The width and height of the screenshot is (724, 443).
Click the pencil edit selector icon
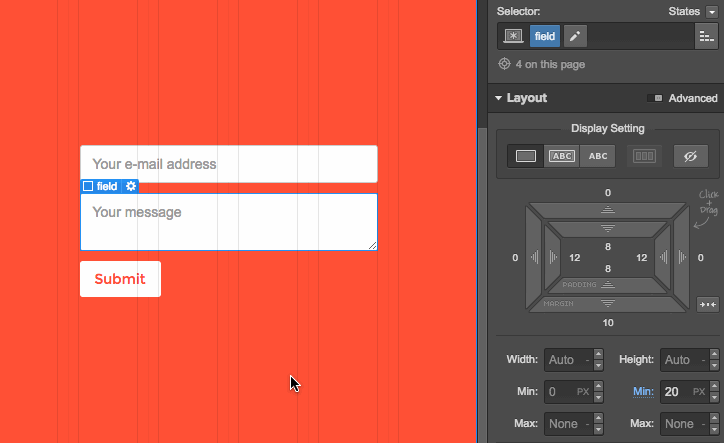575,36
